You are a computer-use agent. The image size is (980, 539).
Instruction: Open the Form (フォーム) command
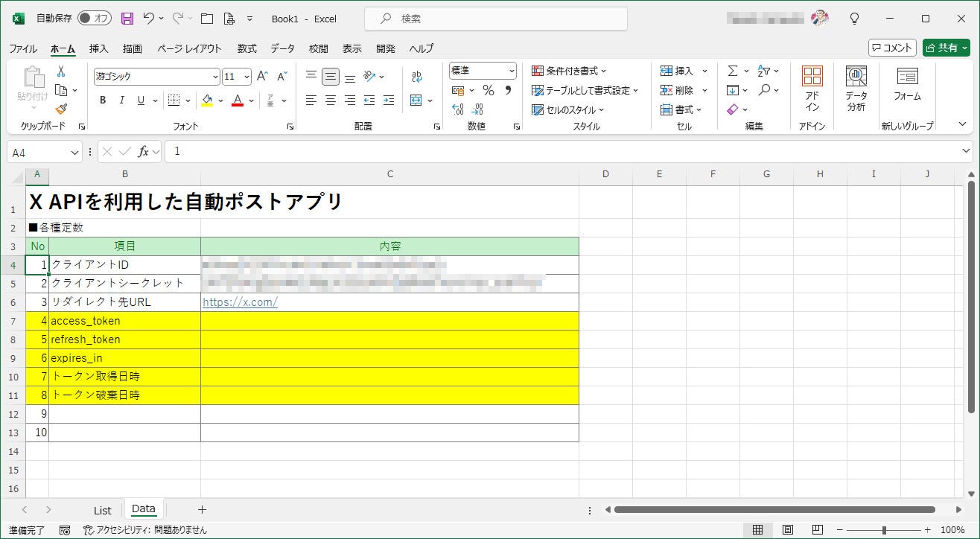[907, 83]
